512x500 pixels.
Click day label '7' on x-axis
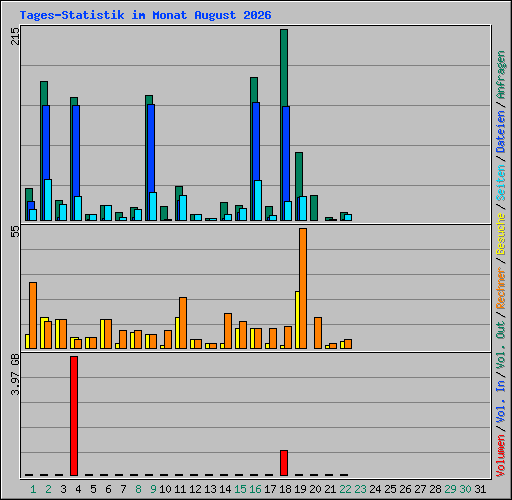(x=123, y=489)
